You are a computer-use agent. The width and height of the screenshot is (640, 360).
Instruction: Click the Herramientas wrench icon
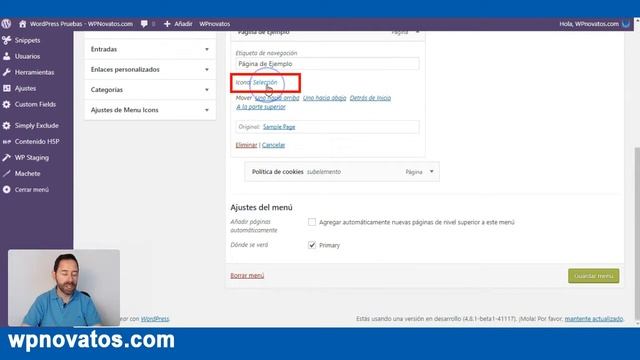point(7,72)
